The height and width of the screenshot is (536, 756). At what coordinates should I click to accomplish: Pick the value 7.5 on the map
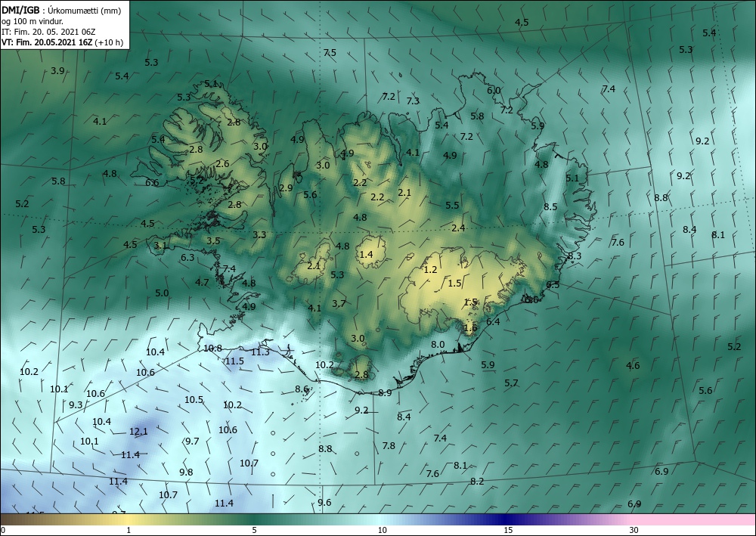[330, 52]
